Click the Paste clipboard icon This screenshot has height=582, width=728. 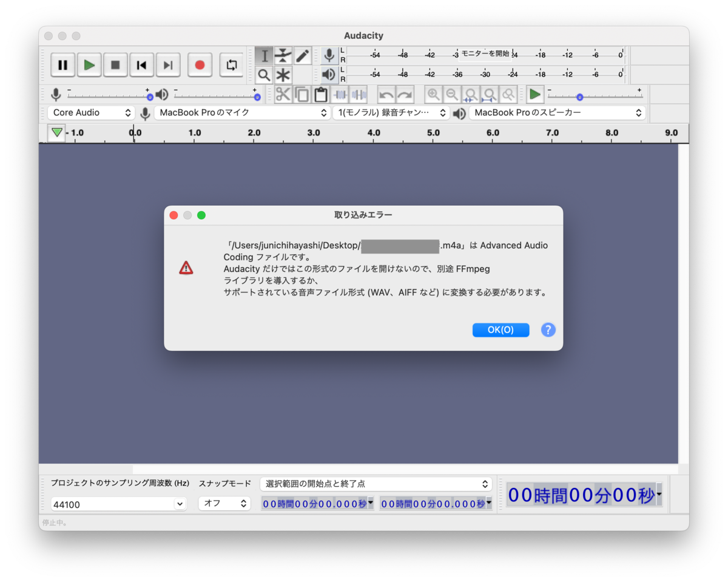tap(321, 95)
